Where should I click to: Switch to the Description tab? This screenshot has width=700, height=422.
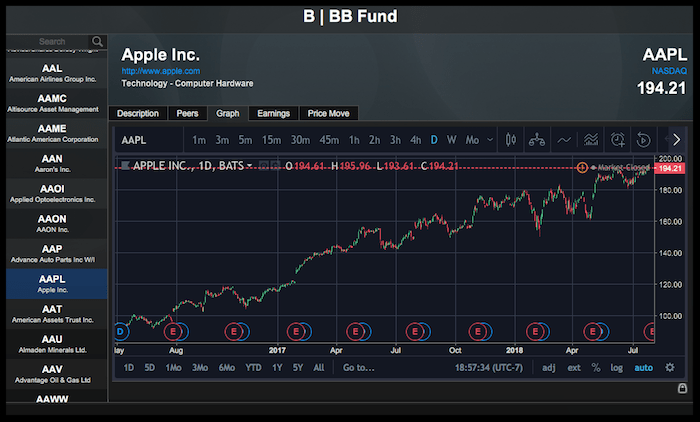[x=138, y=113]
